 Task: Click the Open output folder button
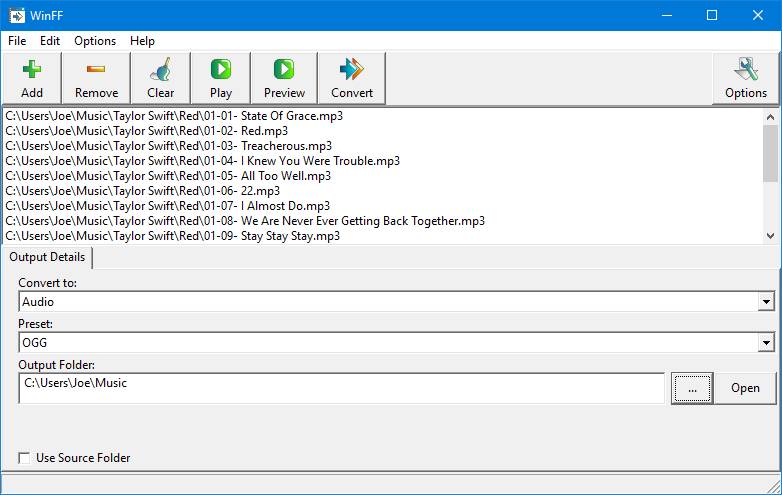[x=745, y=388]
